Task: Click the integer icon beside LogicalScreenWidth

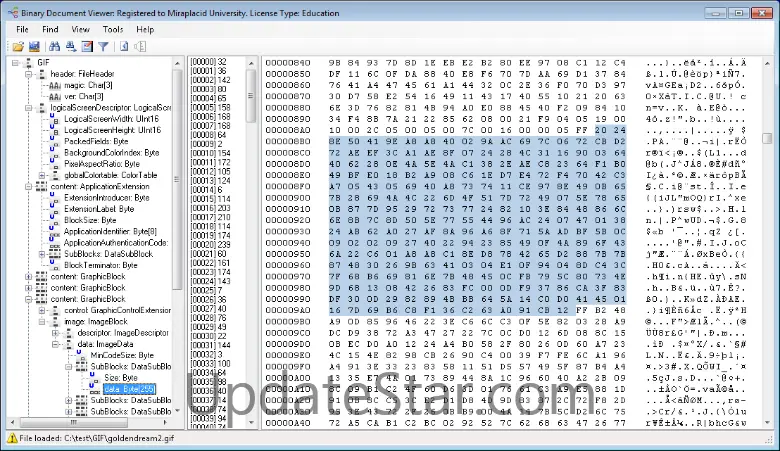Action: pyautogui.click(x=55, y=119)
